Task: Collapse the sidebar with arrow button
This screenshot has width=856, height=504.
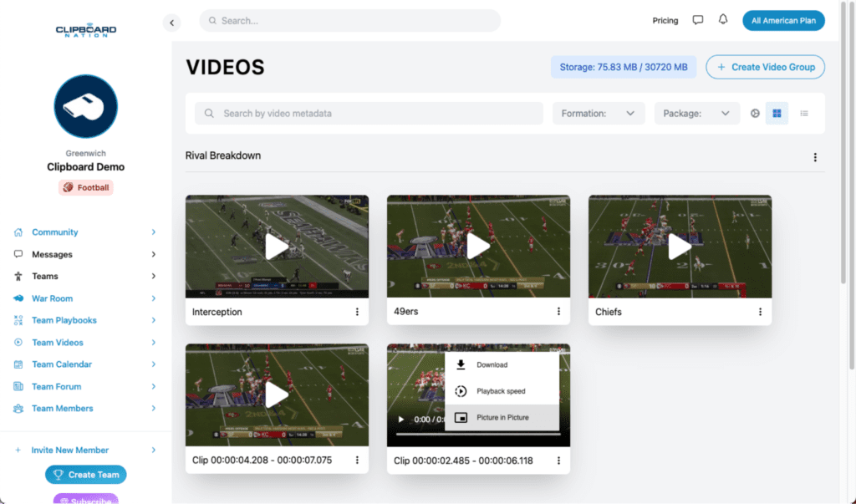Action: pyautogui.click(x=172, y=23)
